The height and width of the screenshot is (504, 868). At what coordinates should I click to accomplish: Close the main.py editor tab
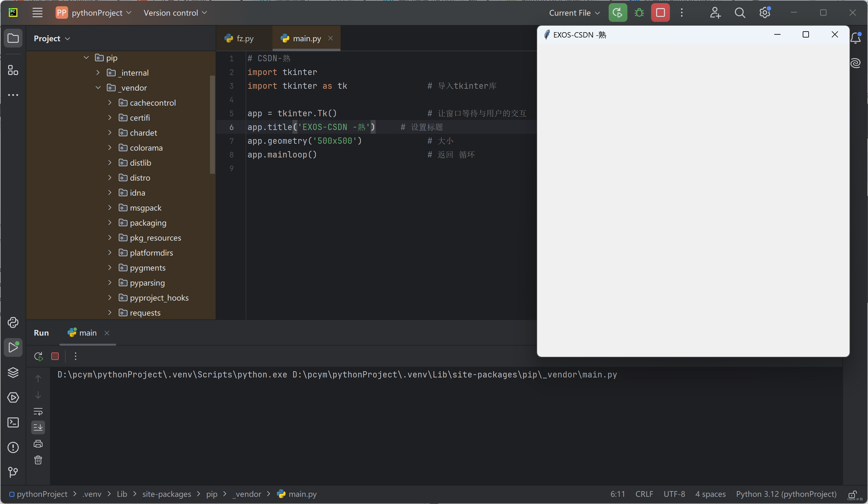330,38
